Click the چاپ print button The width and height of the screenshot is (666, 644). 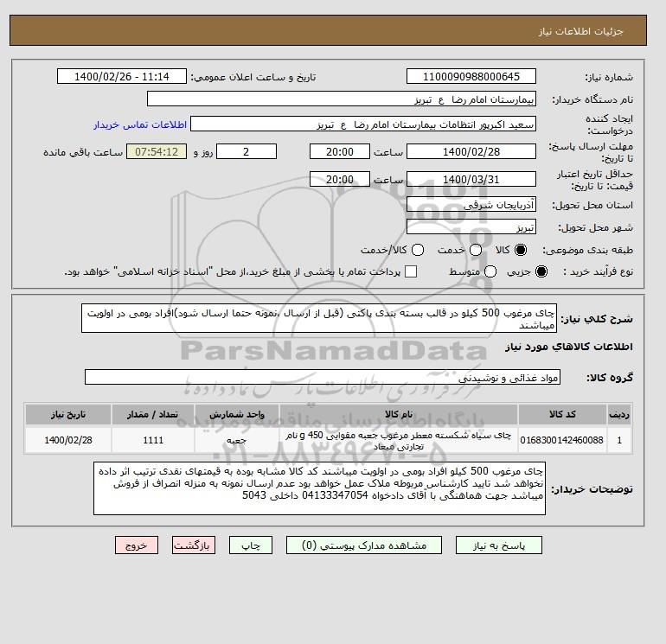(251, 545)
